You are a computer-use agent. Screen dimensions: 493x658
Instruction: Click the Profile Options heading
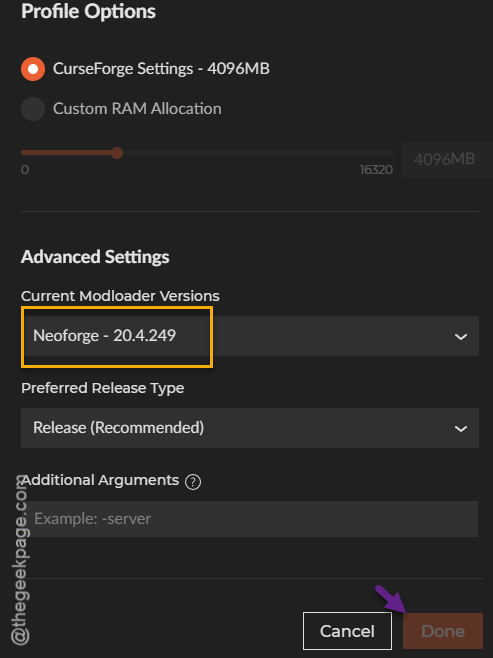(x=89, y=11)
